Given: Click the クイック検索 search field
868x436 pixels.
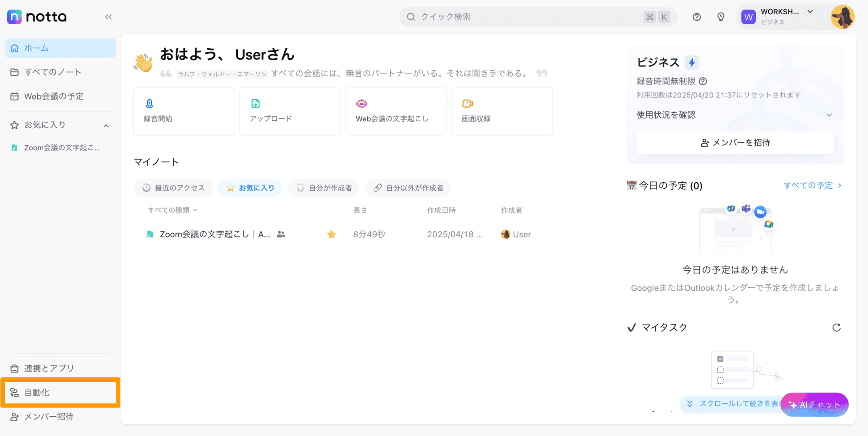Looking at the screenshot, I should coord(538,17).
